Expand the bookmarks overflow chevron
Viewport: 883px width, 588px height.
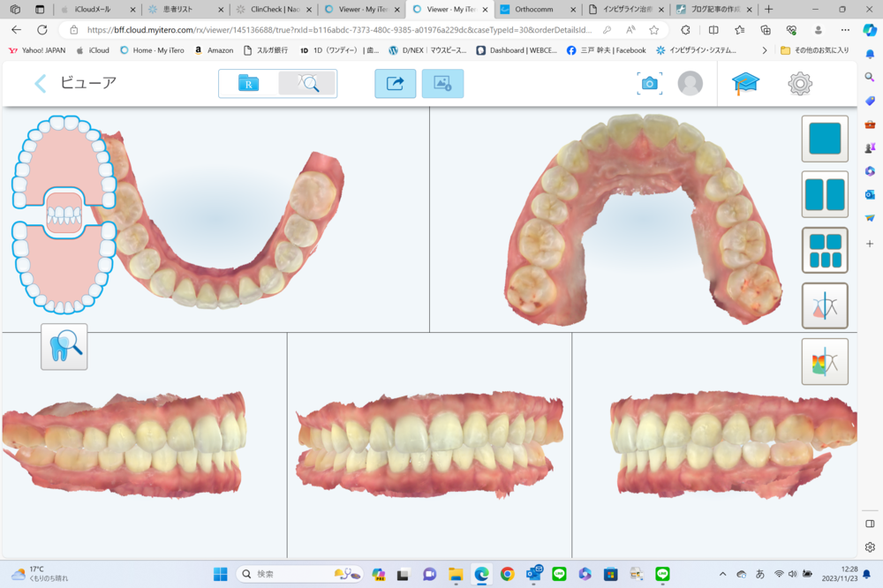[765, 50]
